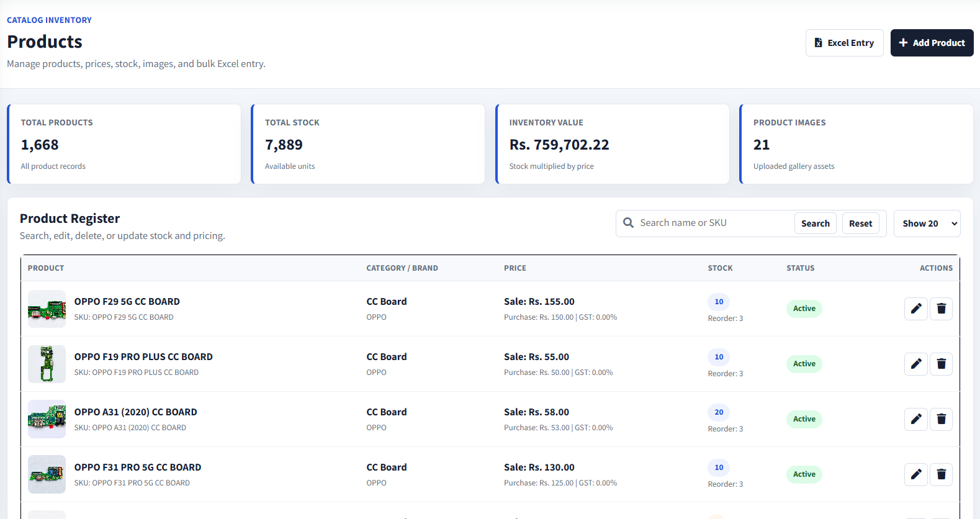Image resolution: width=980 pixels, height=519 pixels.
Task: Click the Product Images count 21
Action: [762, 145]
